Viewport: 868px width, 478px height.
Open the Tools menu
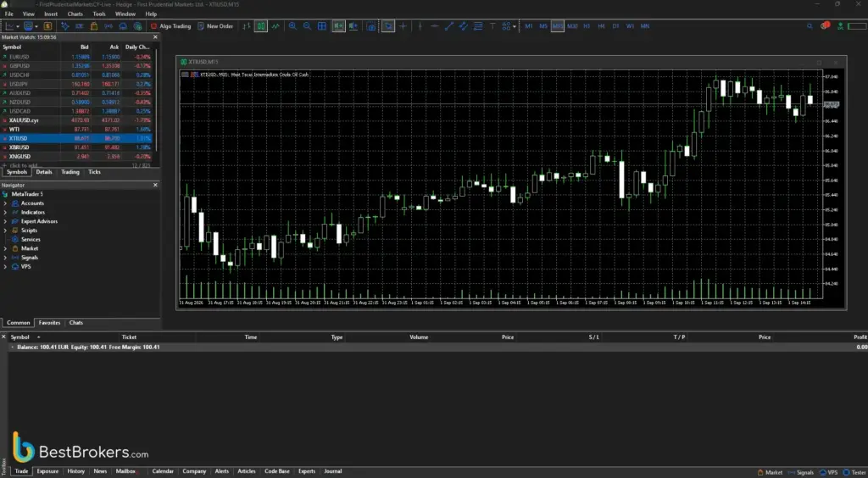point(99,14)
